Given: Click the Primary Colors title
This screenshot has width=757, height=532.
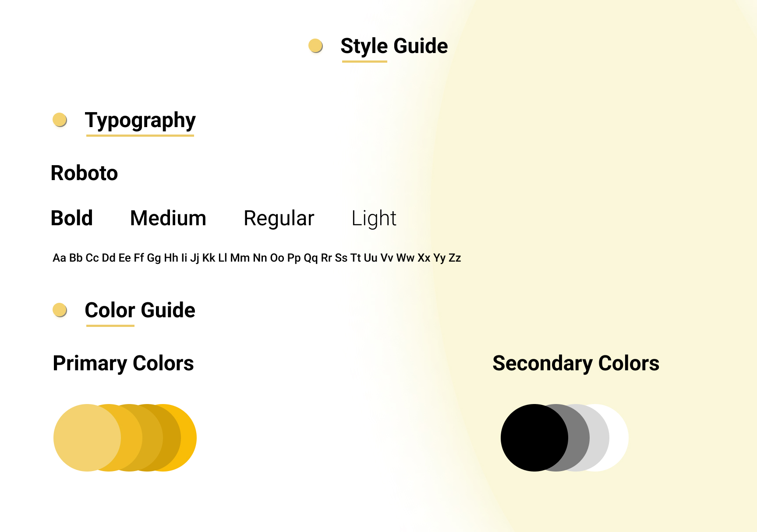Looking at the screenshot, I should point(124,364).
